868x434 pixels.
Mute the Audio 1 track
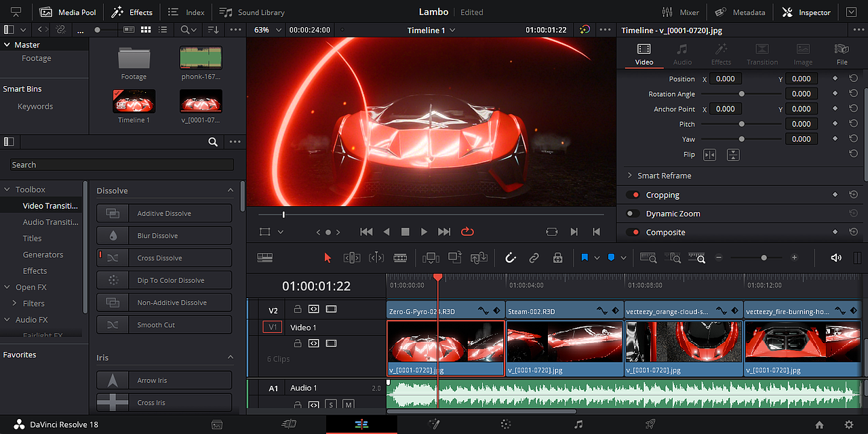[x=348, y=405]
